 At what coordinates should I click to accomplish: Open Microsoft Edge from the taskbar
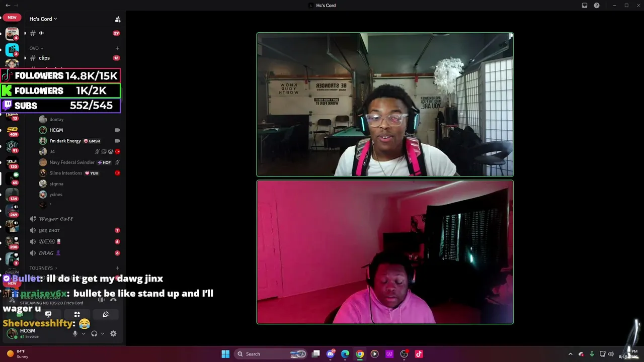click(345, 354)
